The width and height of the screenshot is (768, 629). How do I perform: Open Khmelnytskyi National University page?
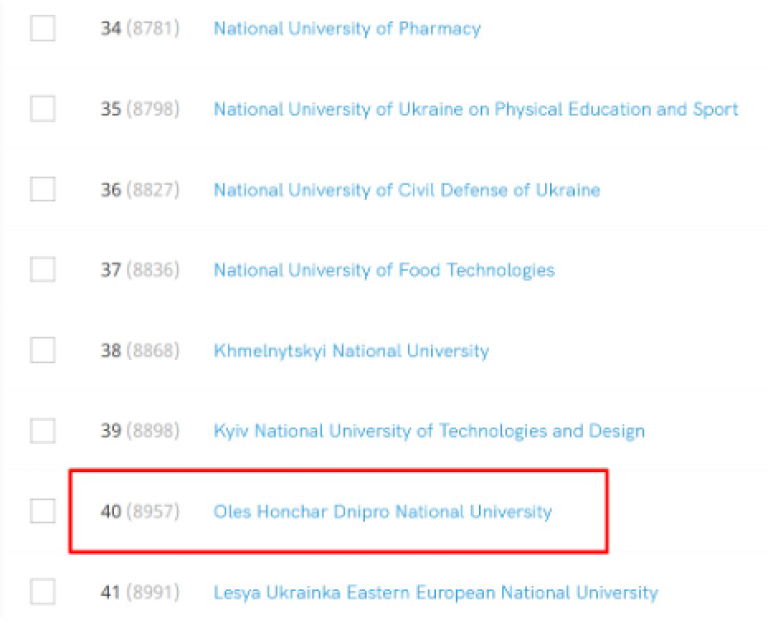(351, 351)
